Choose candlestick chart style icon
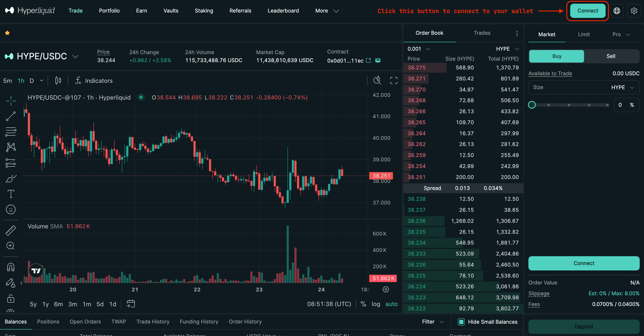Image resolution: width=644 pixels, height=336 pixels. tap(58, 80)
